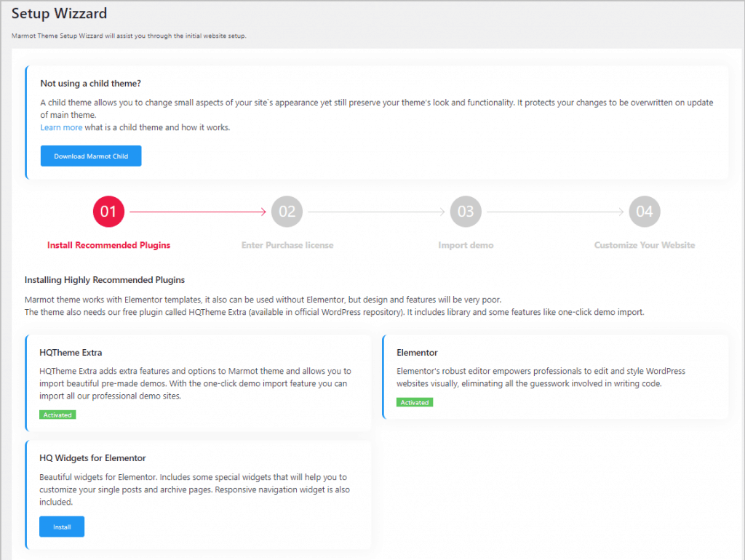Go to Enter Purchase license step
This screenshot has width=745, height=560.
click(287, 246)
